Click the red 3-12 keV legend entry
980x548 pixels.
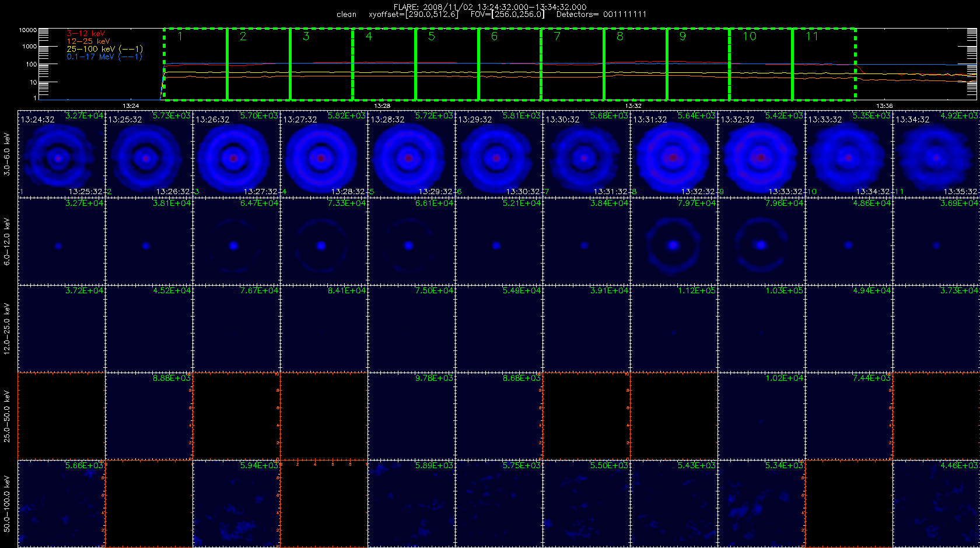coord(86,34)
